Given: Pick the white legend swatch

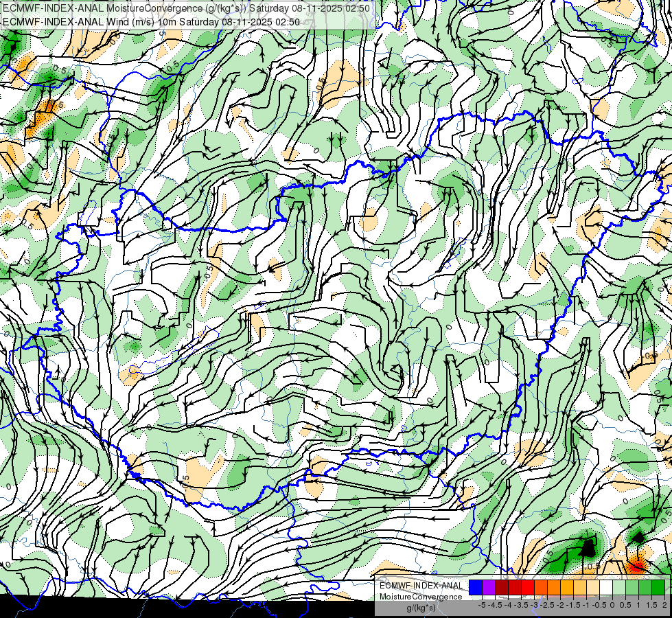Looking at the screenshot, I should [606, 587].
